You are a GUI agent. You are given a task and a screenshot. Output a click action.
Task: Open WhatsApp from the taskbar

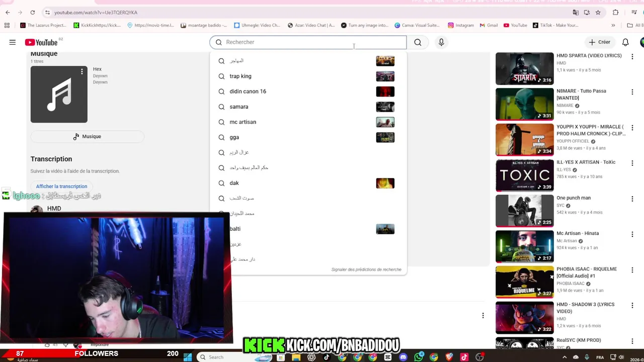419,357
